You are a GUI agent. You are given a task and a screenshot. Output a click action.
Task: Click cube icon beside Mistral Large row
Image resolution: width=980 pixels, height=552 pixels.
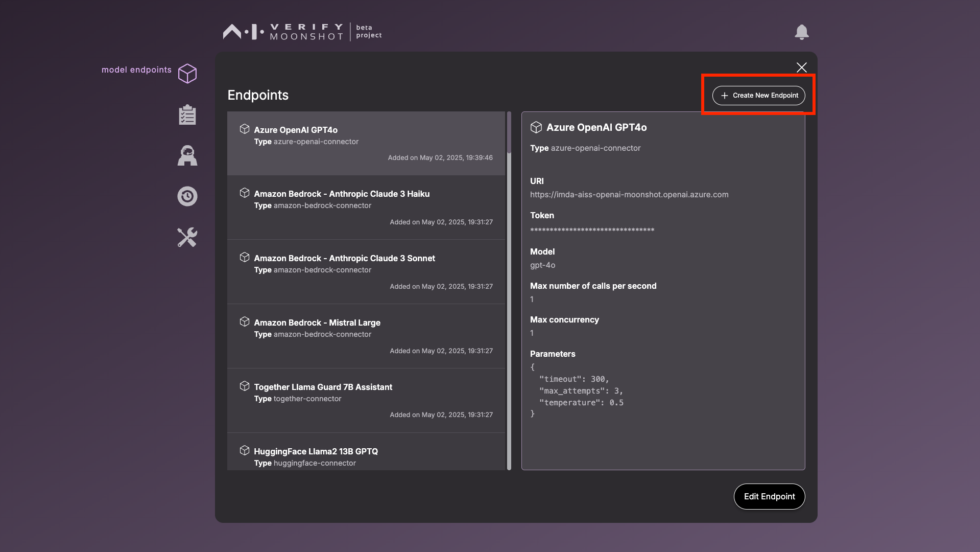245,321
